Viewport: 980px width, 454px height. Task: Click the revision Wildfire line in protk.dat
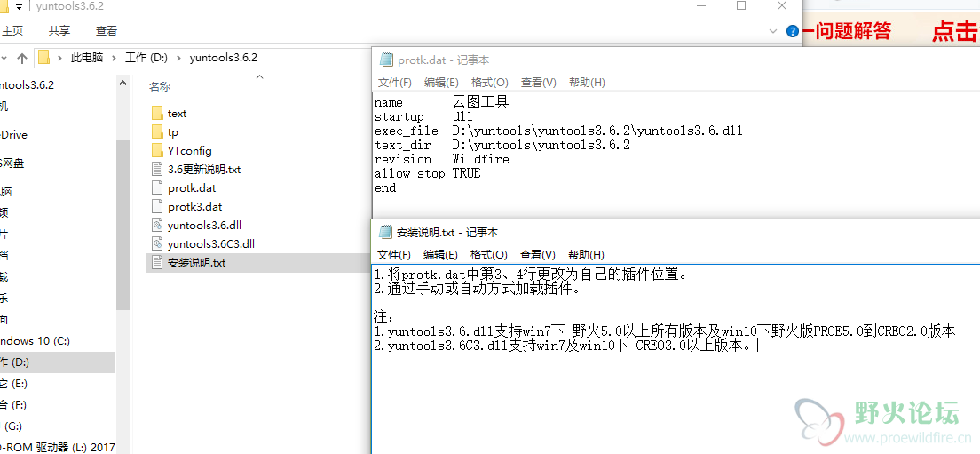click(442, 159)
